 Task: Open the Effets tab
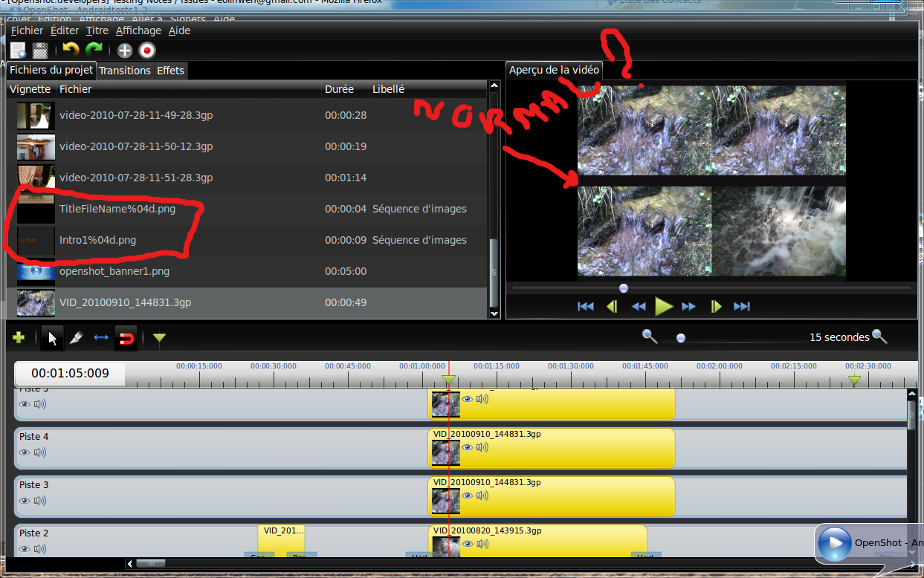tap(170, 71)
